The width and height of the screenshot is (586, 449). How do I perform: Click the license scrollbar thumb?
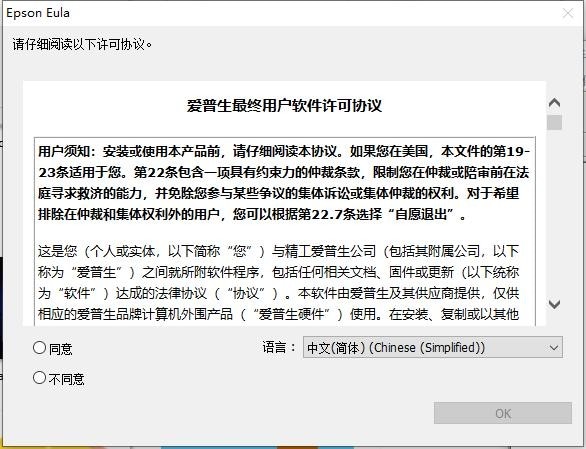[554, 122]
